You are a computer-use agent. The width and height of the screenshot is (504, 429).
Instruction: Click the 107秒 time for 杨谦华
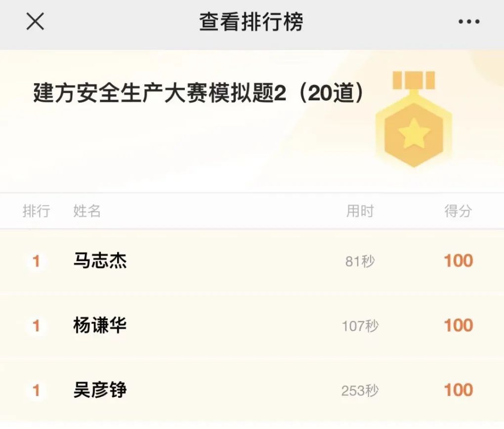(x=360, y=326)
